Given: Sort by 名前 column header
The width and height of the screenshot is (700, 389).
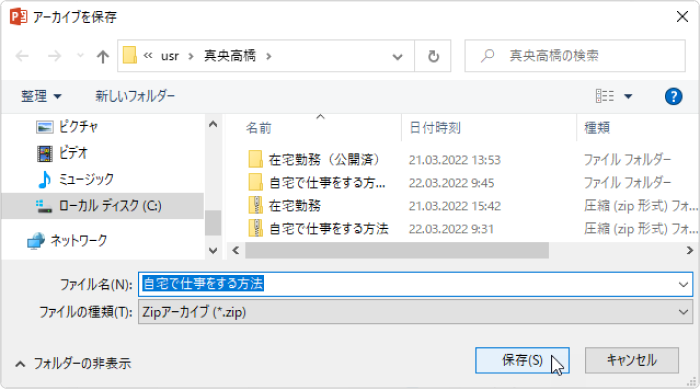Looking at the screenshot, I should (258, 128).
